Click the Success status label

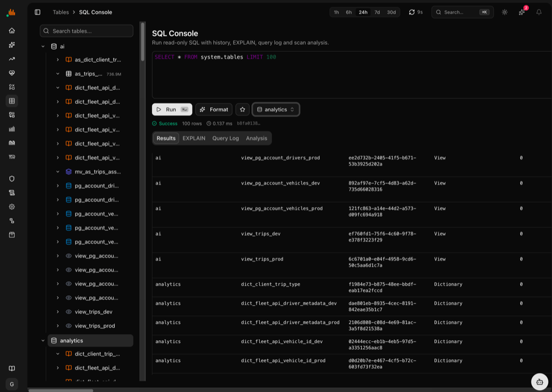tap(165, 123)
